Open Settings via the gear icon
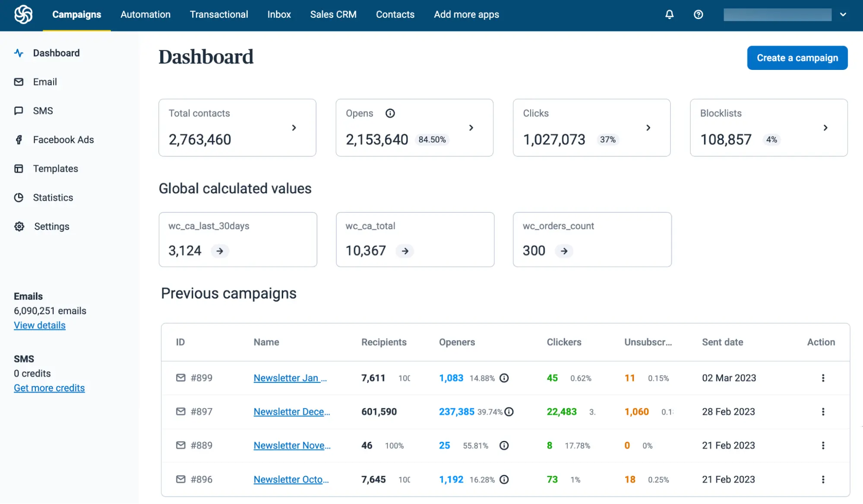Image resolution: width=863 pixels, height=504 pixels. pos(51,226)
